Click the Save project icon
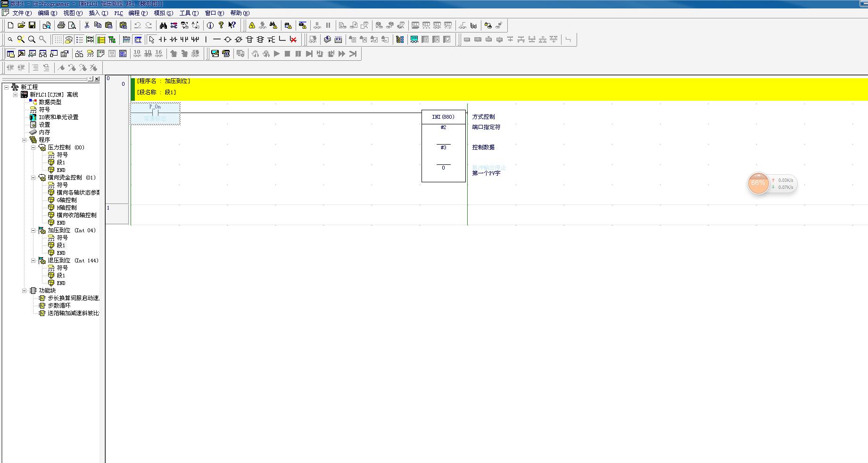Image resolution: width=868 pixels, height=463 pixels. point(32,25)
